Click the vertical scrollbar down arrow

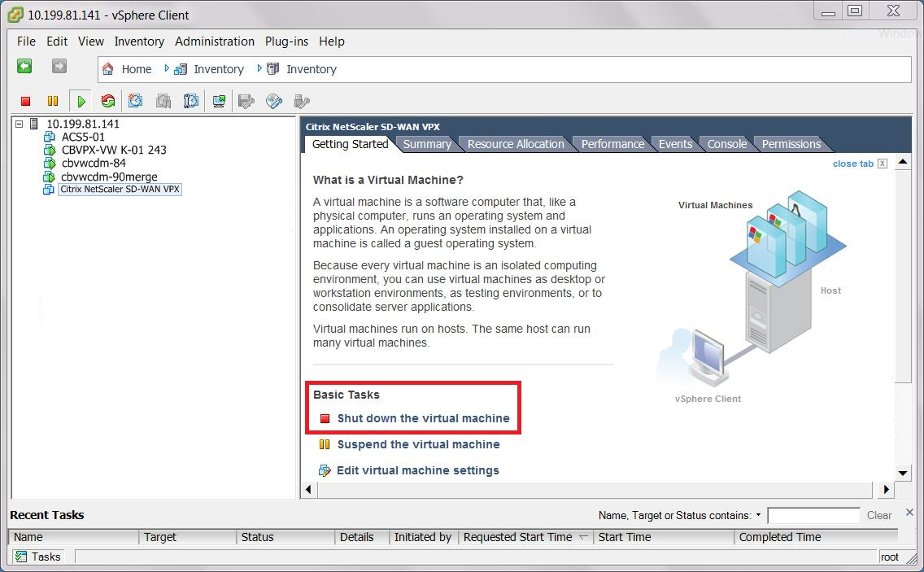click(903, 473)
